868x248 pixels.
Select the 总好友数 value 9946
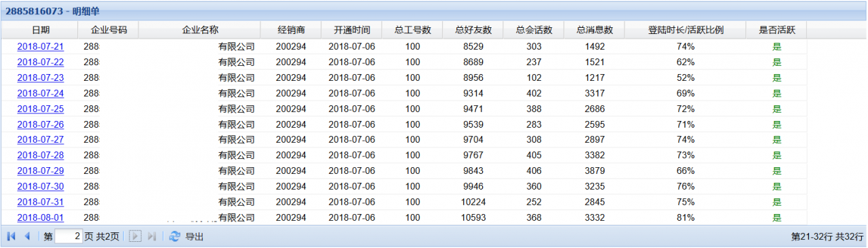(x=473, y=186)
